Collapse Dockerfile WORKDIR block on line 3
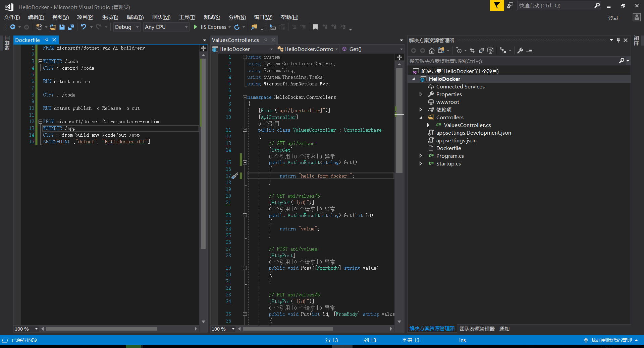Image resolution: width=644 pixels, height=348 pixels. [x=40, y=61]
